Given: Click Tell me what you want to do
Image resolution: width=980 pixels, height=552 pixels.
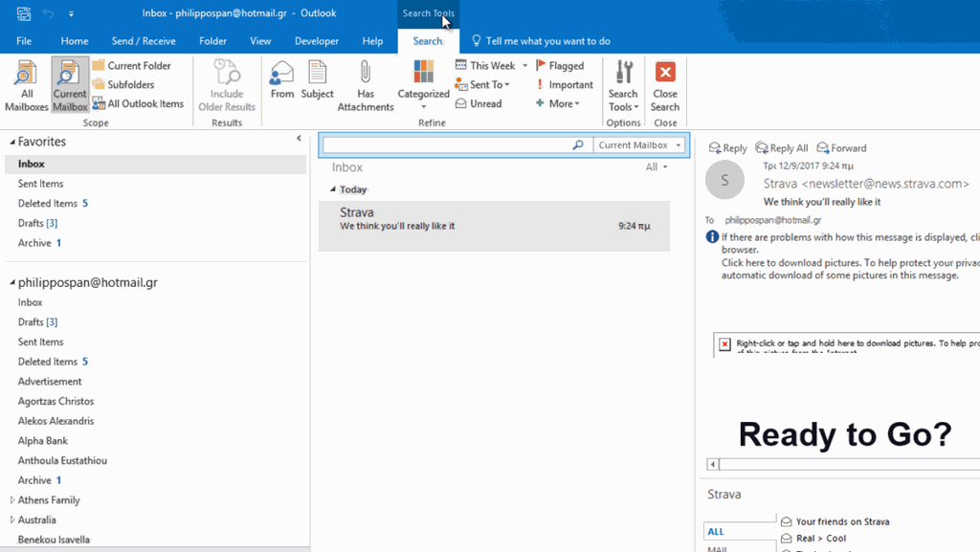Looking at the screenshot, I should coord(542,40).
